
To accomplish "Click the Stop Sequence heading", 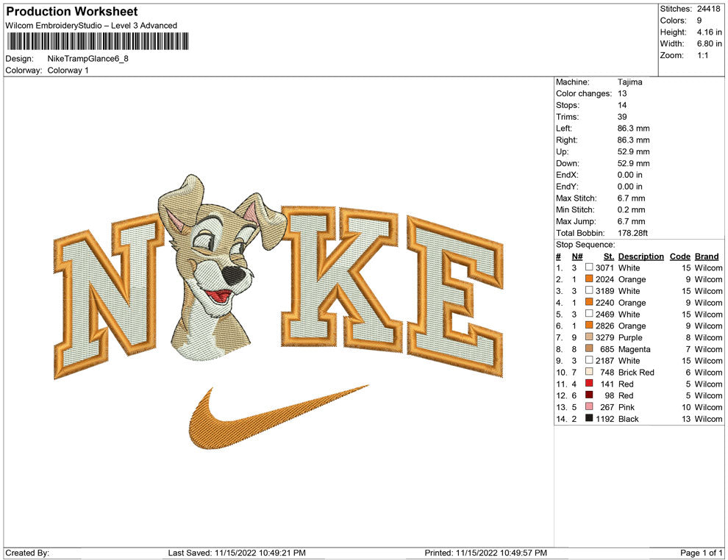I will [585, 245].
